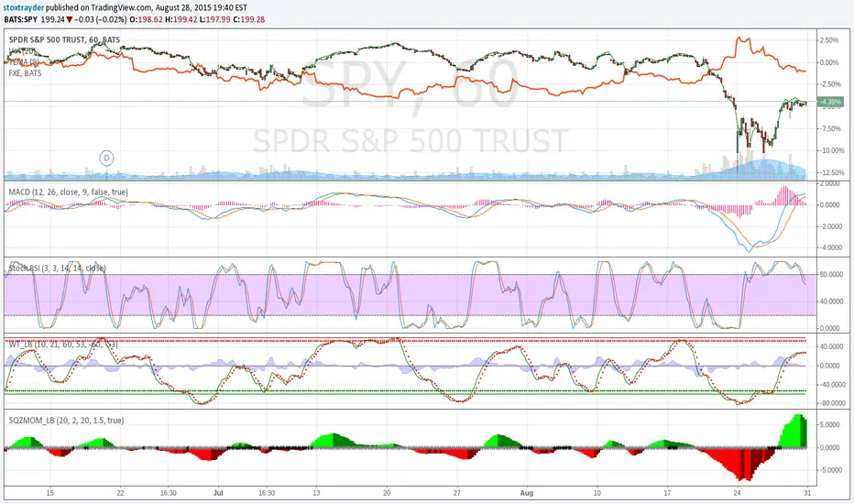Click the -40.0000 WT_LB axis label

[x=830, y=385]
